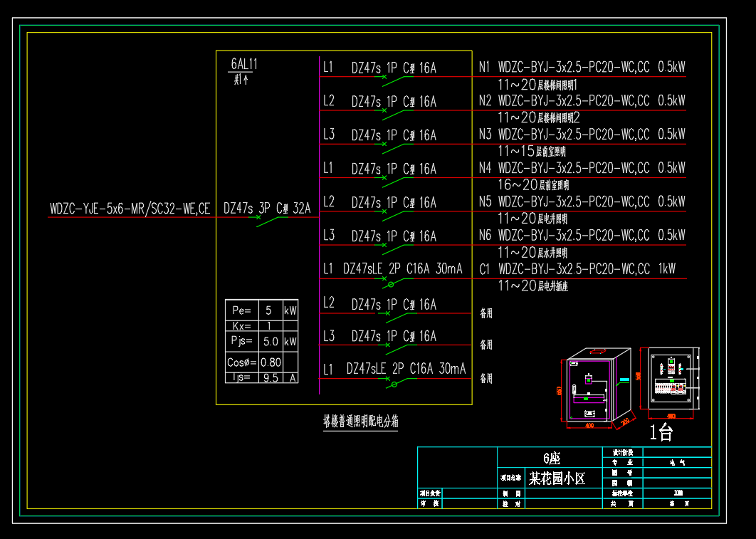The width and height of the screenshot is (756, 539).
Task: Click the 审核 label cell
Action: pos(430,503)
